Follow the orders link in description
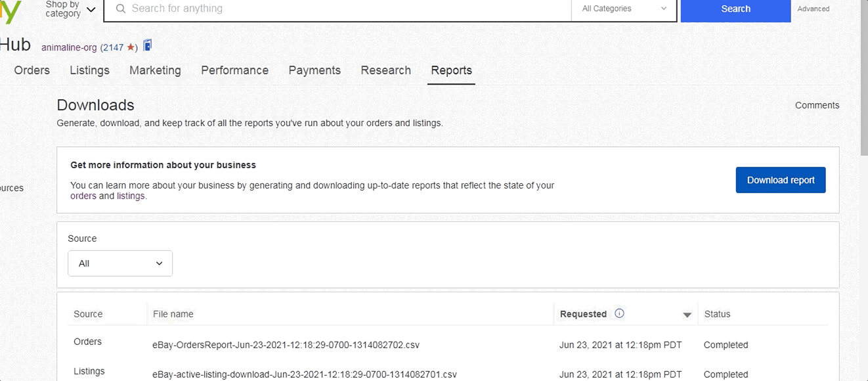 tap(83, 196)
